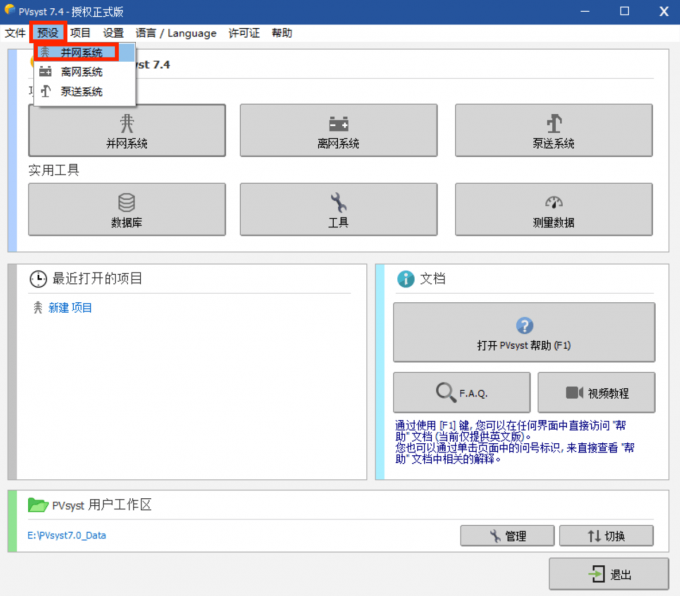The image size is (680, 596).
Task: Select 离网系统 in the 预设 dropdown menu
Action: [80, 72]
